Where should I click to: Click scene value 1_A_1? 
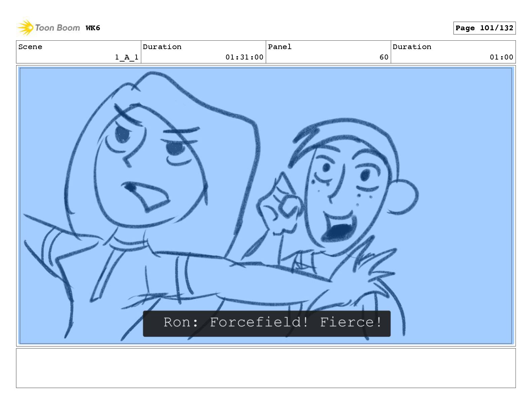coord(126,57)
